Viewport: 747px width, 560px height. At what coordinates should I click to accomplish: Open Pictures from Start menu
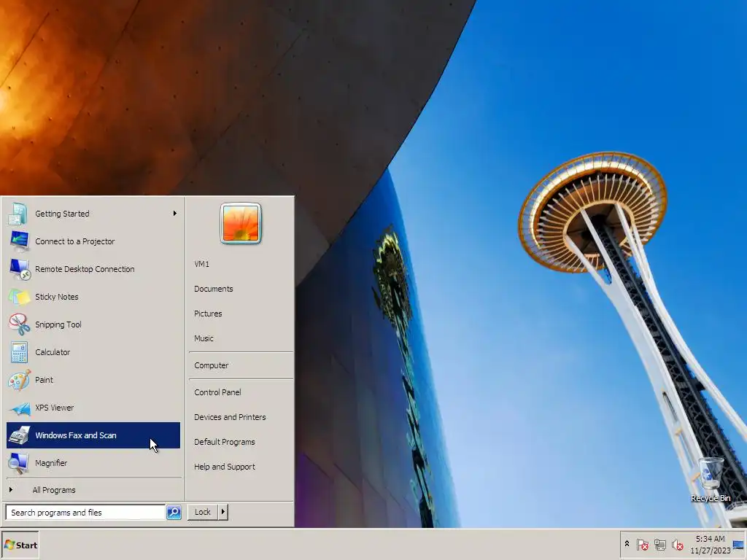(208, 314)
